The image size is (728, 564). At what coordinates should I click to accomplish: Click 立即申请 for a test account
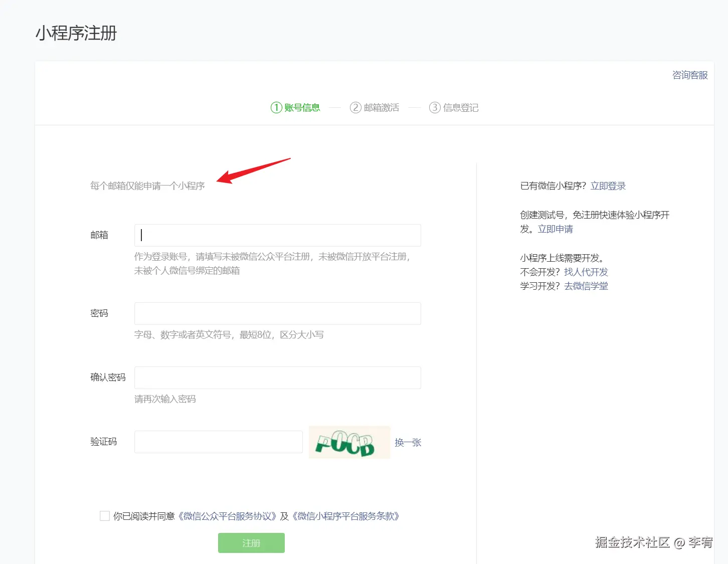tap(556, 229)
